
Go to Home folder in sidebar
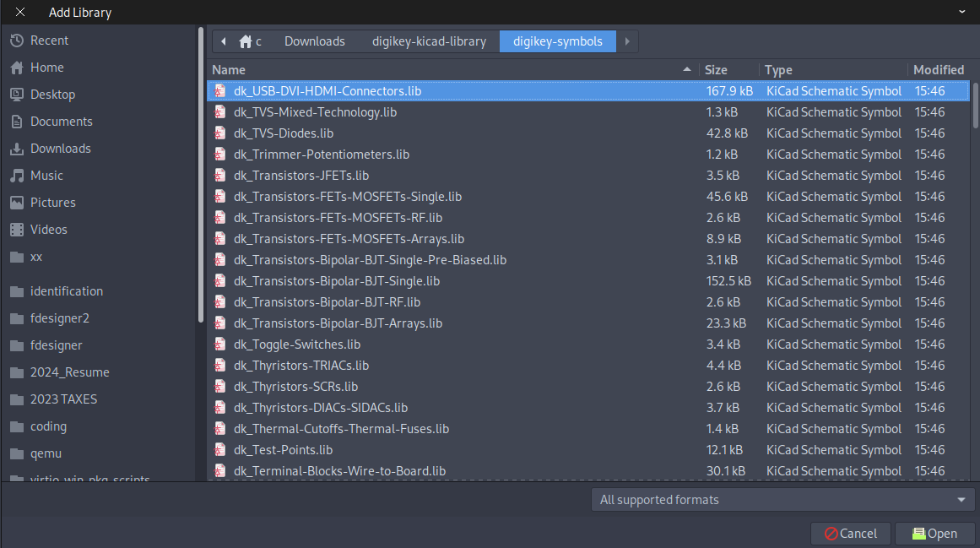[x=47, y=68]
